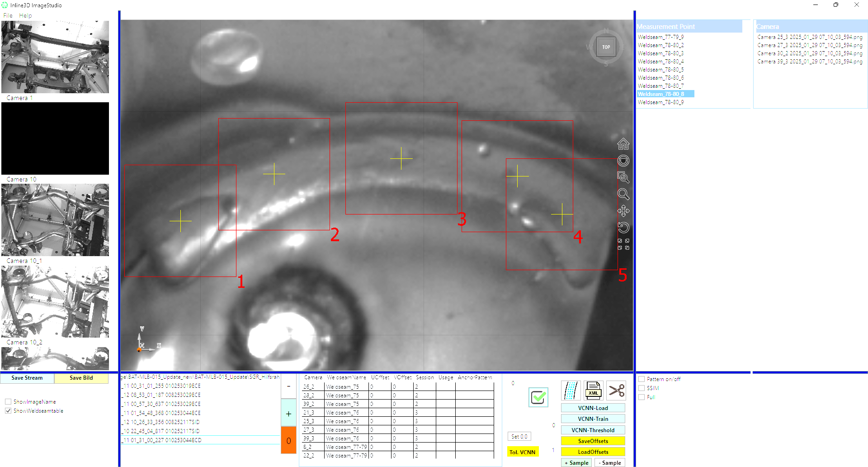Click the VCNN-Train button
Screen dimensions: 868x467
tap(593, 419)
